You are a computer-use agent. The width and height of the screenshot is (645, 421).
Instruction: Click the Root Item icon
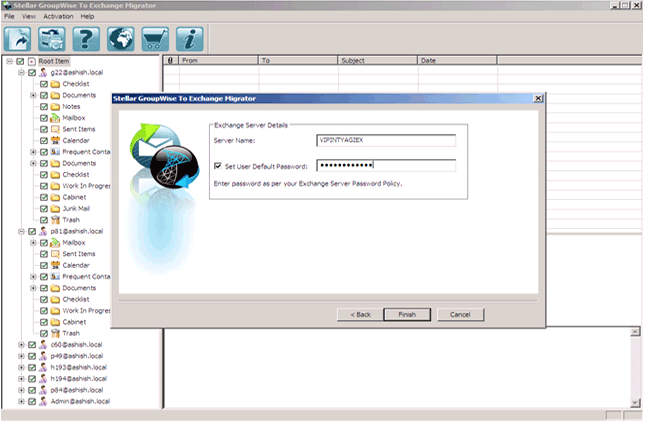(x=32, y=61)
